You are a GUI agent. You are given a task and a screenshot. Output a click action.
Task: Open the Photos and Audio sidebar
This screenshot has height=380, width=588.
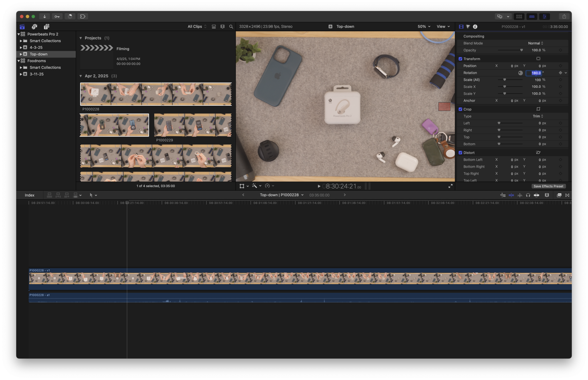(x=34, y=26)
